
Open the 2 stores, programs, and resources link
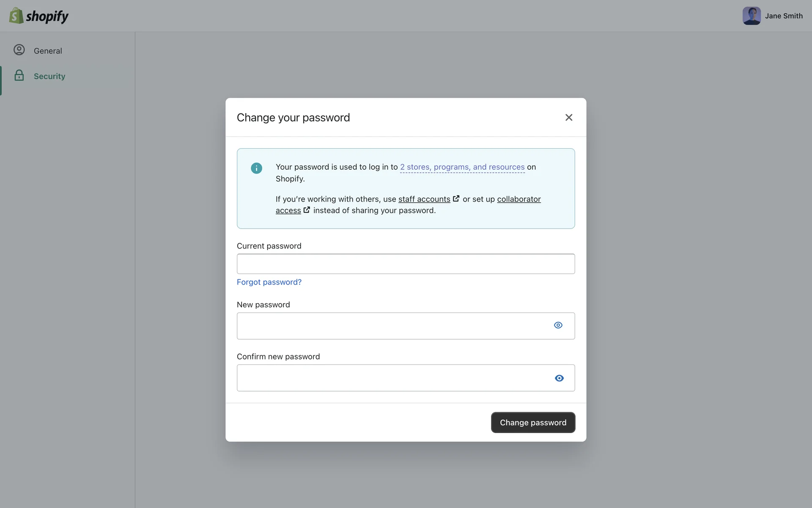[462, 167]
